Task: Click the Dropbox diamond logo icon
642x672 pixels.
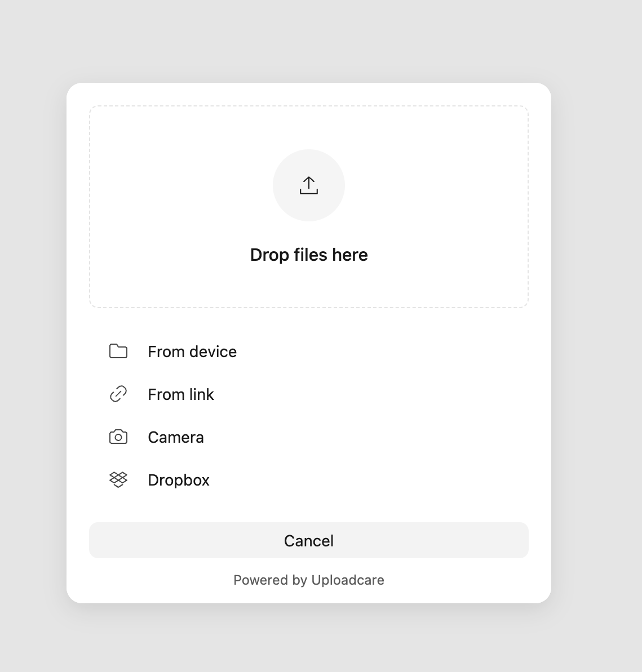Action: 118,479
